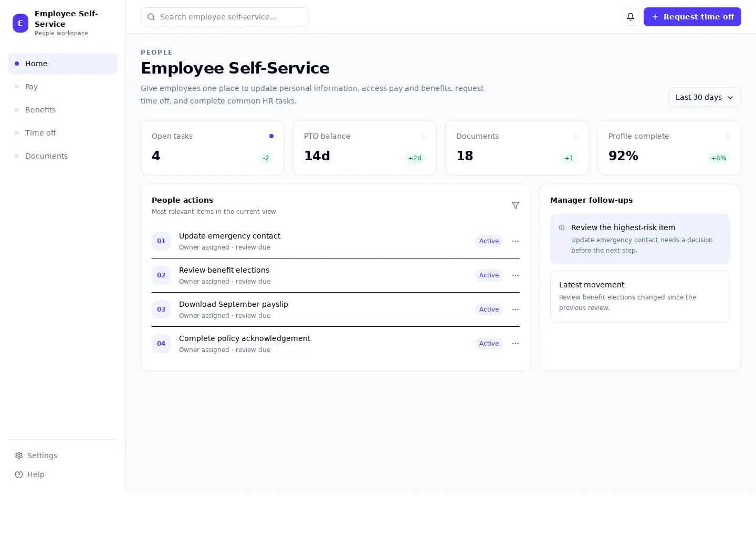Viewport: 756px width, 538px height.
Task: Select the PTO balance card
Action: click(x=365, y=148)
